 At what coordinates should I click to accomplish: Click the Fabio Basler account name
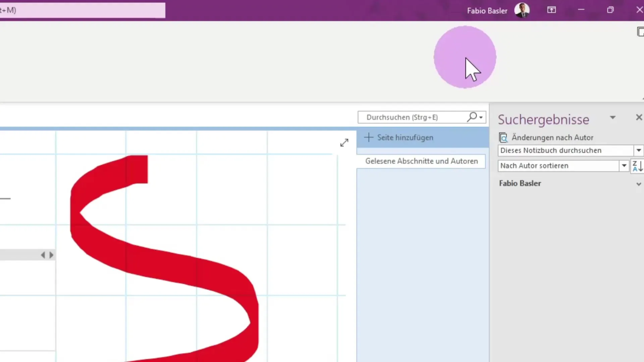click(487, 11)
